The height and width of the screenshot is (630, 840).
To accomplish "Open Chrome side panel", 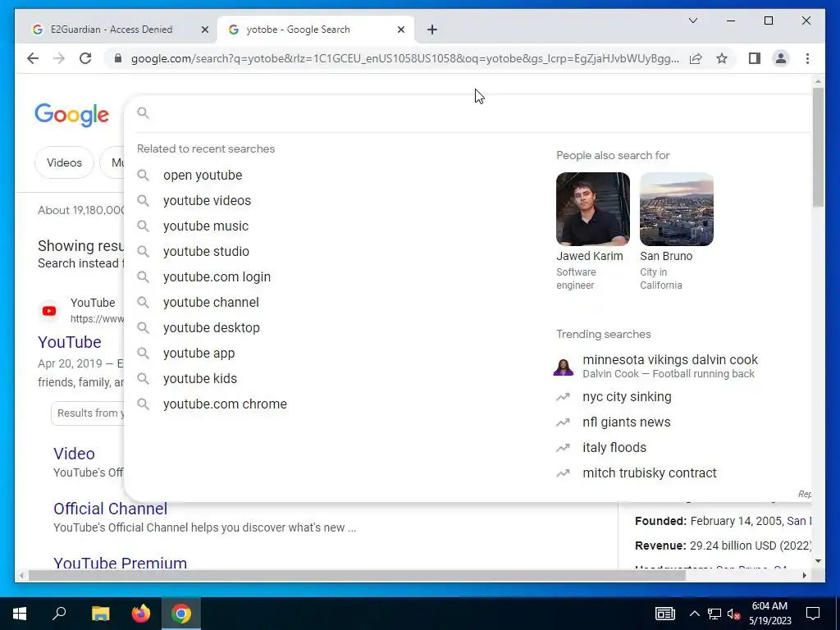I will [755, 58].
